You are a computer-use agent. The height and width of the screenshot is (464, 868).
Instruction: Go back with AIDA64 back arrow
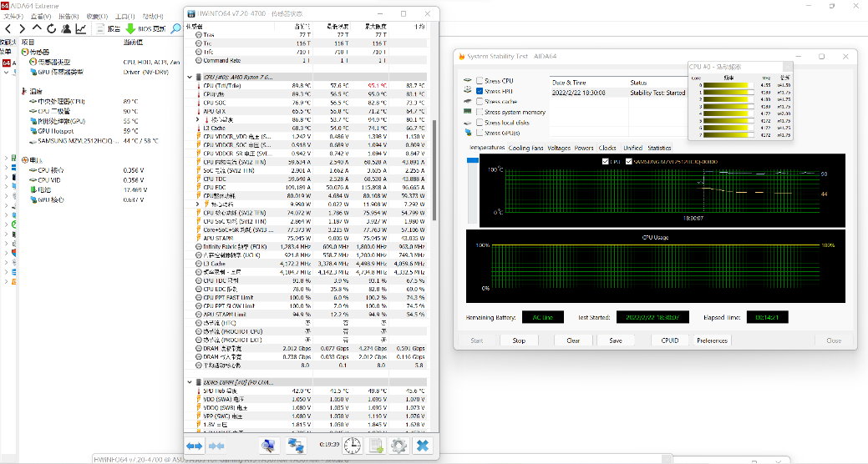(8, 28)
